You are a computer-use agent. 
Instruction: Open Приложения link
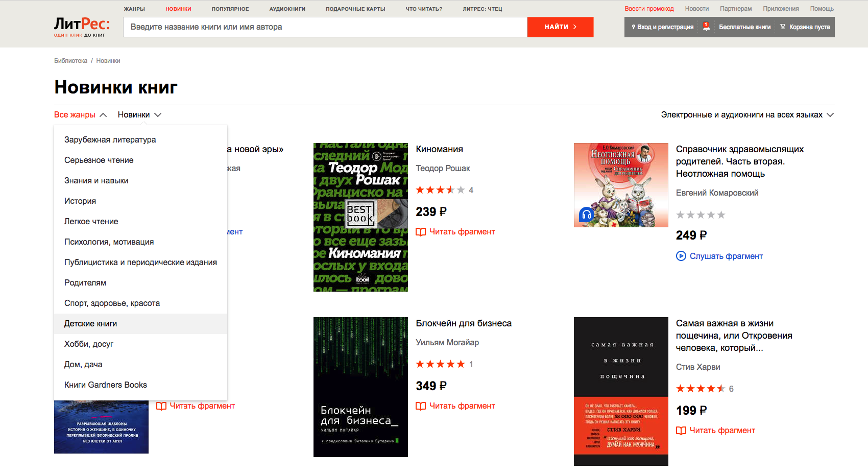[781, 9]
